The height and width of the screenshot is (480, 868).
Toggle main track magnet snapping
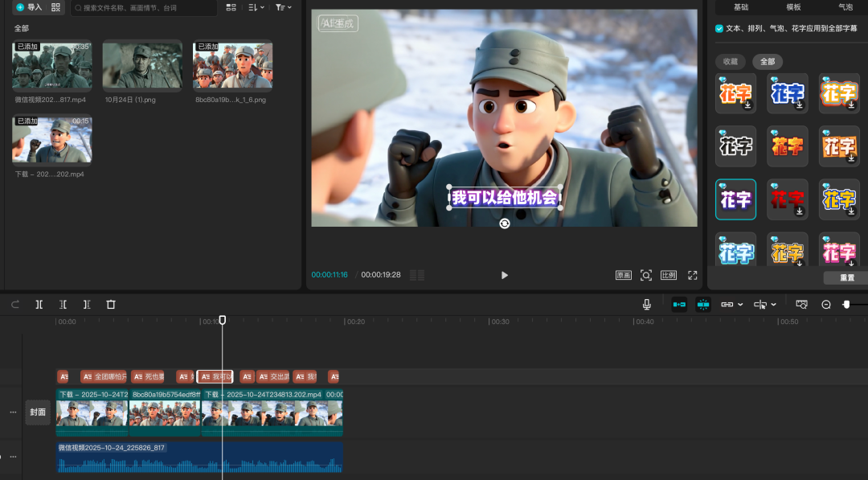click(679, 305)
